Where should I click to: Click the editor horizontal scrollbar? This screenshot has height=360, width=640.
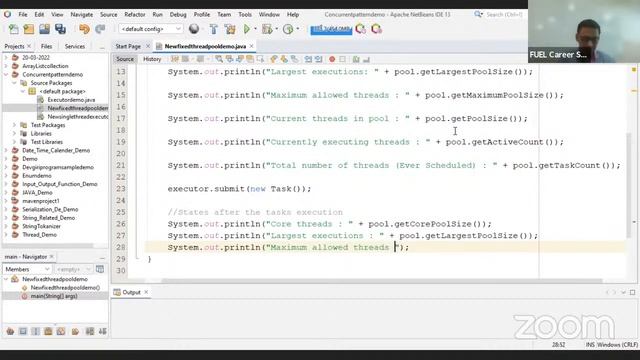(x=382, y=281)
